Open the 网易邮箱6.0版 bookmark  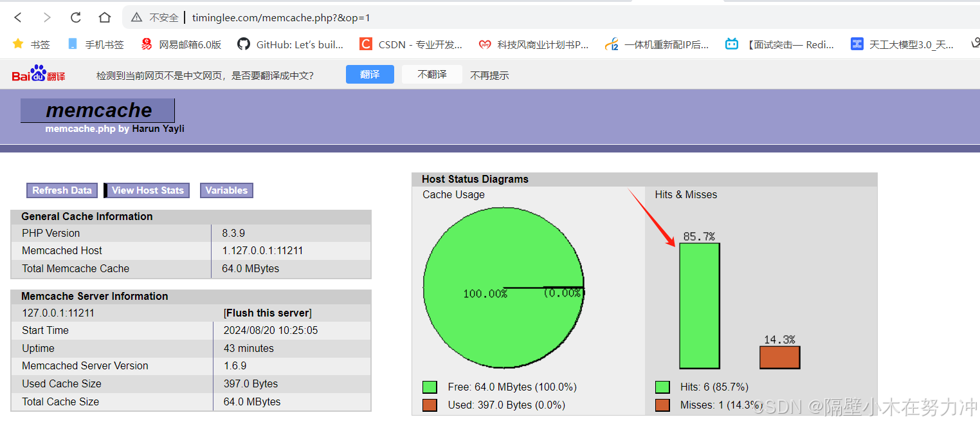coord(181,44)
